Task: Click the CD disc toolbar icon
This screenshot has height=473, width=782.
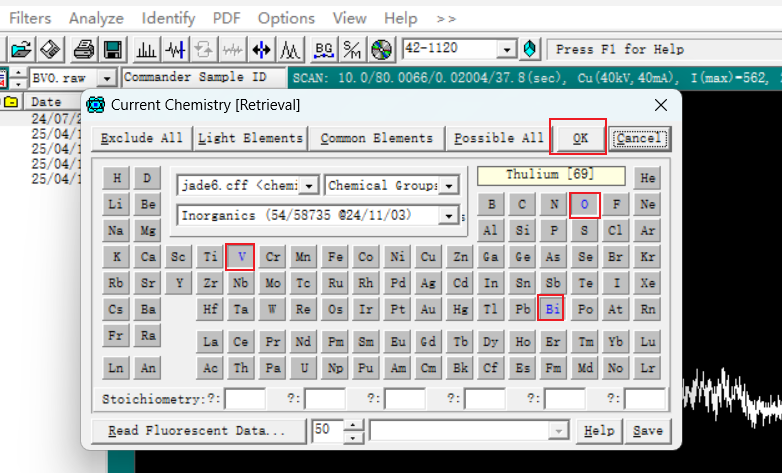Action: click(x=382, y=50)
